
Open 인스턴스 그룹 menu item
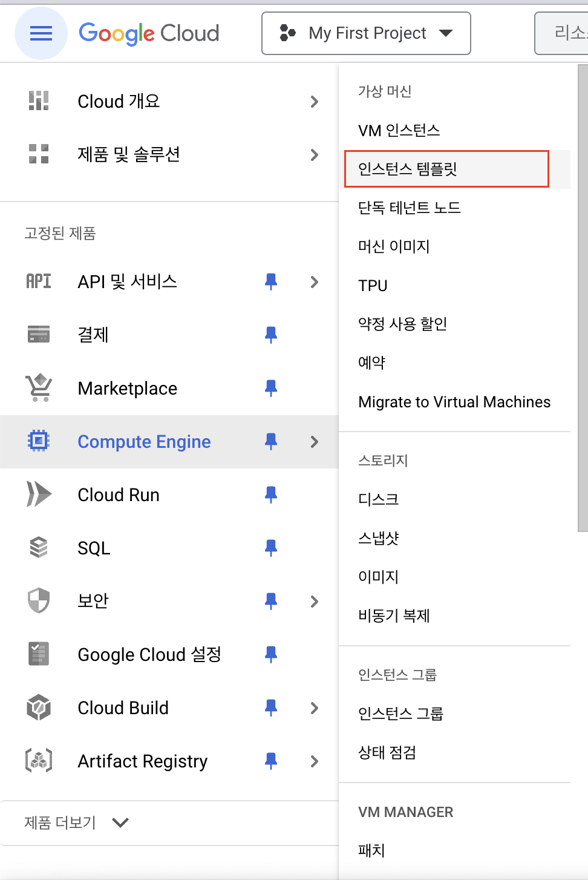400,714
